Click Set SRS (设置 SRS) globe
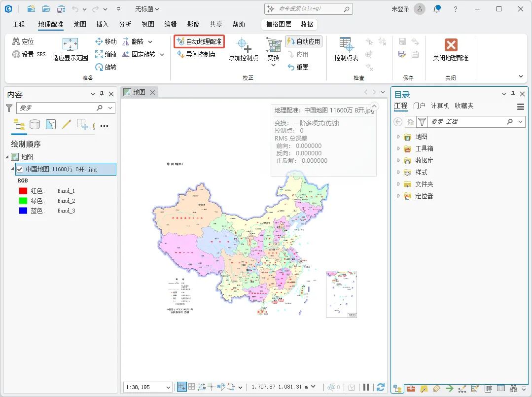Viewport: 532px width, 397px height. click(x=29, y=54)
